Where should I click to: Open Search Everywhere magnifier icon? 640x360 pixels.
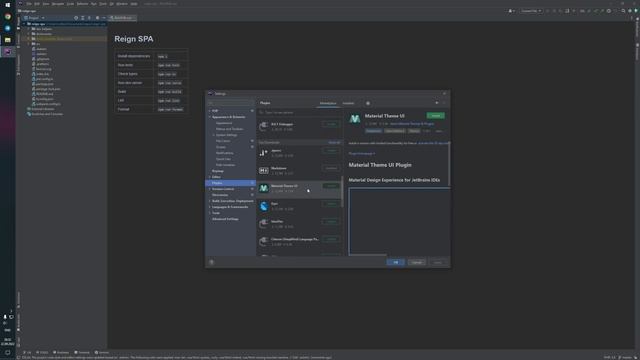click(623, 11)
